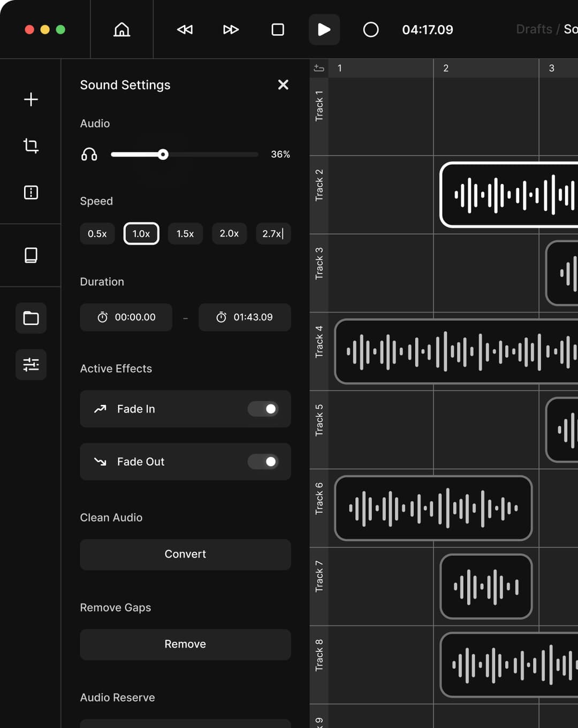Click the plus add icon in sidebar

pyautogui.click(x=31, y=99)
